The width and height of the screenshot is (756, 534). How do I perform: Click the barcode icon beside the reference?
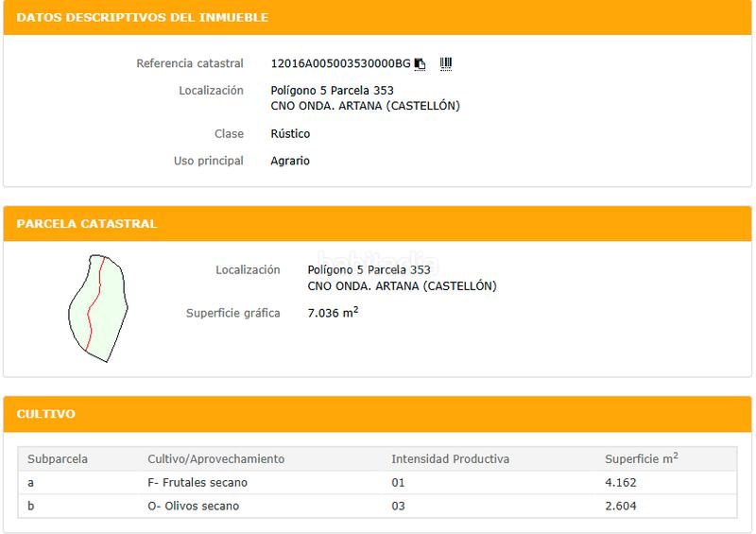pos(446,63)
